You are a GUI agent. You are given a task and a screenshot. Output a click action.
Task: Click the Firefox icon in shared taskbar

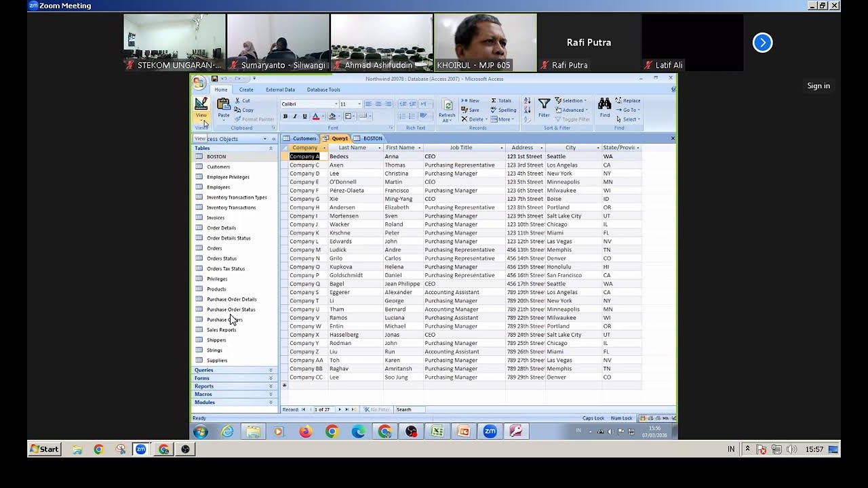[306, 431]
